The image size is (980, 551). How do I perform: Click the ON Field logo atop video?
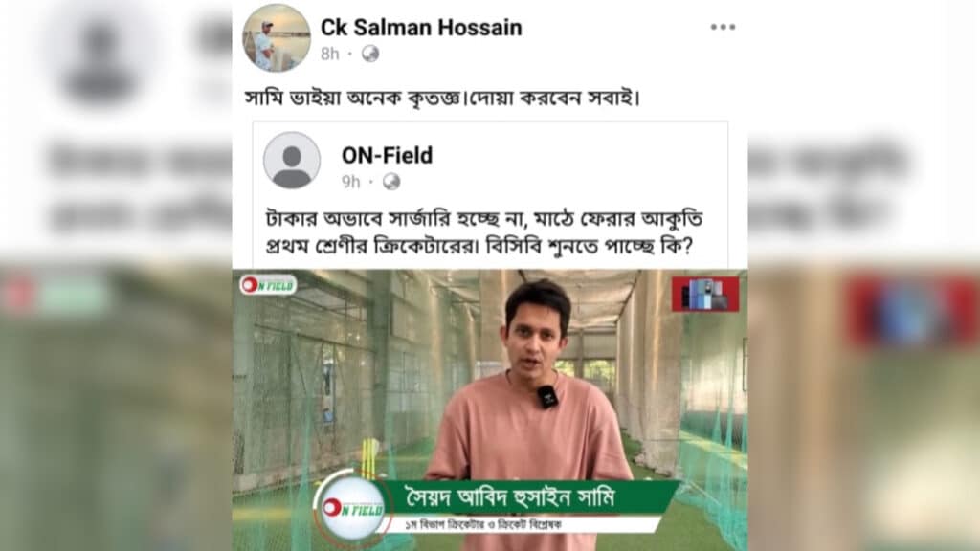coord(268,285)
